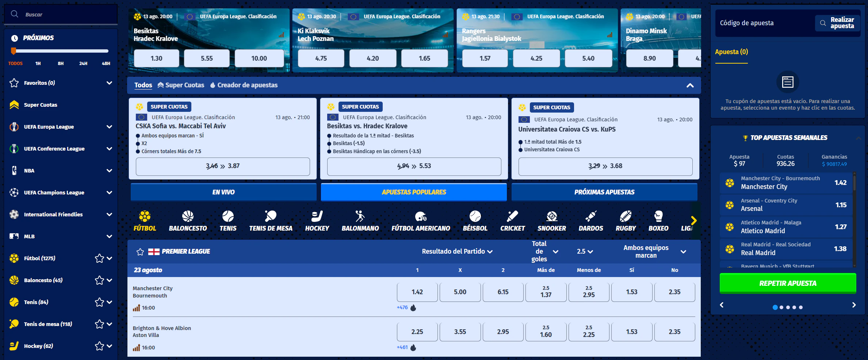Toggle favorite star for Baloncesto (45)

pos(99,280)
